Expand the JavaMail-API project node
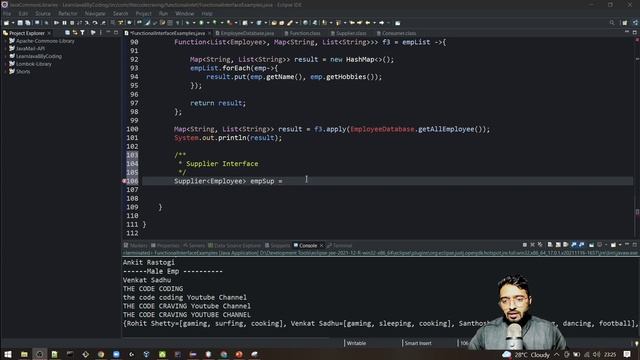The width and height of the screenshot is (640, 360). pos(5,49)
